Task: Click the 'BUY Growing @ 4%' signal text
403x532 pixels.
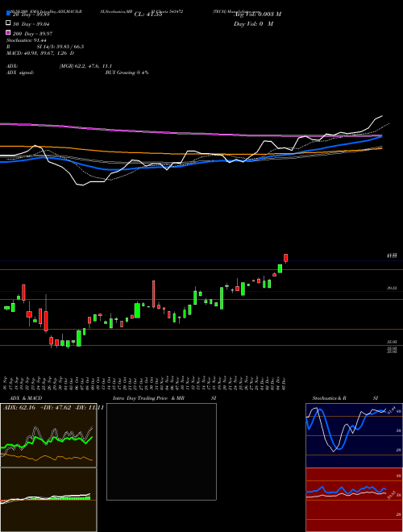Action: pos(127,73)
